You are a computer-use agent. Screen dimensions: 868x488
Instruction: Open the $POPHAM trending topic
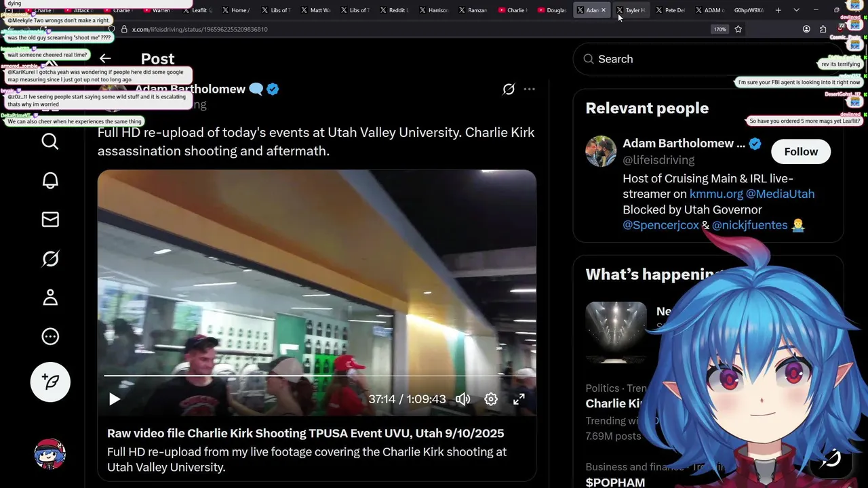tap(615, 482)
